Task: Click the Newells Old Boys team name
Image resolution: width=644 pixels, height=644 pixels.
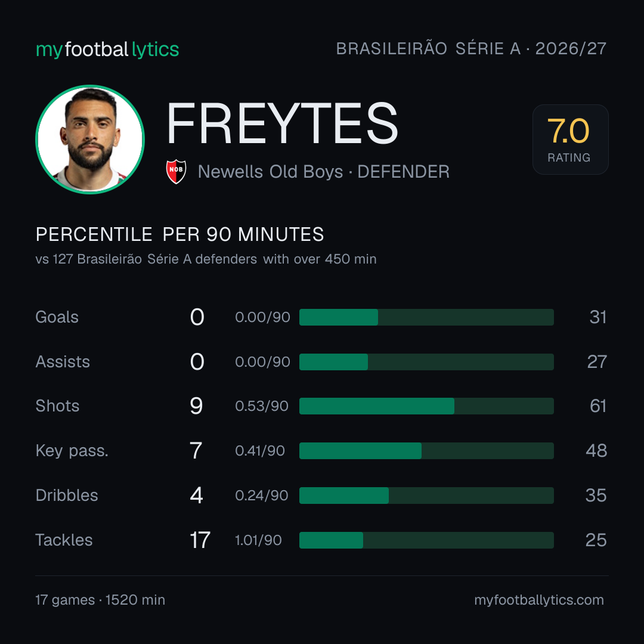Action: pos(270,172)
